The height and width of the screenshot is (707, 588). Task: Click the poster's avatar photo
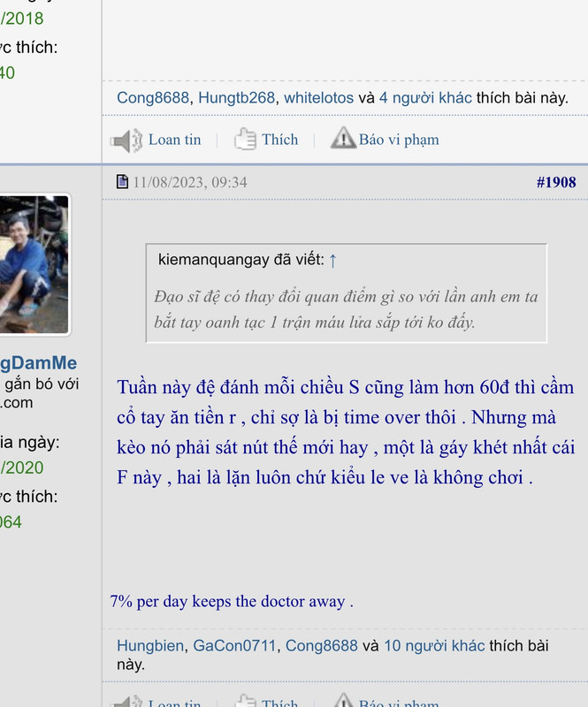(34, 264)
